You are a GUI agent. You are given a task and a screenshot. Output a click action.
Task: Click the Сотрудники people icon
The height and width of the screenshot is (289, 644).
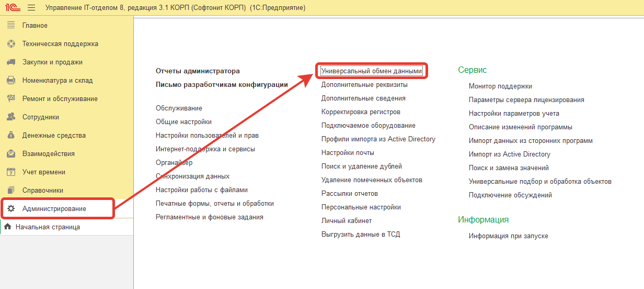point(11,117)
